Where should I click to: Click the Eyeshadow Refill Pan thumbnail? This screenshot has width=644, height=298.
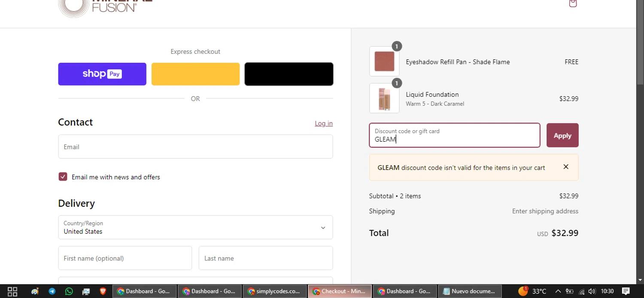pos(384,61)
